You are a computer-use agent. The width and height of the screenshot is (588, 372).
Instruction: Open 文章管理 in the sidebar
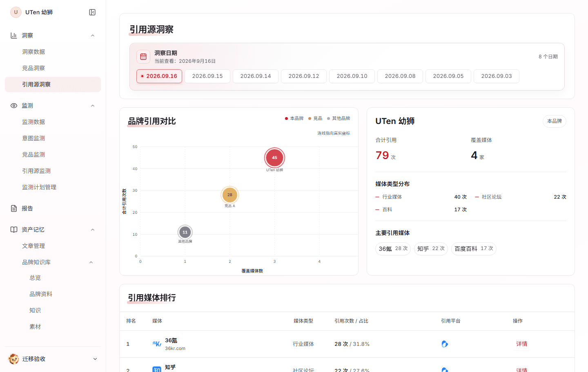[x=53, y=246]
